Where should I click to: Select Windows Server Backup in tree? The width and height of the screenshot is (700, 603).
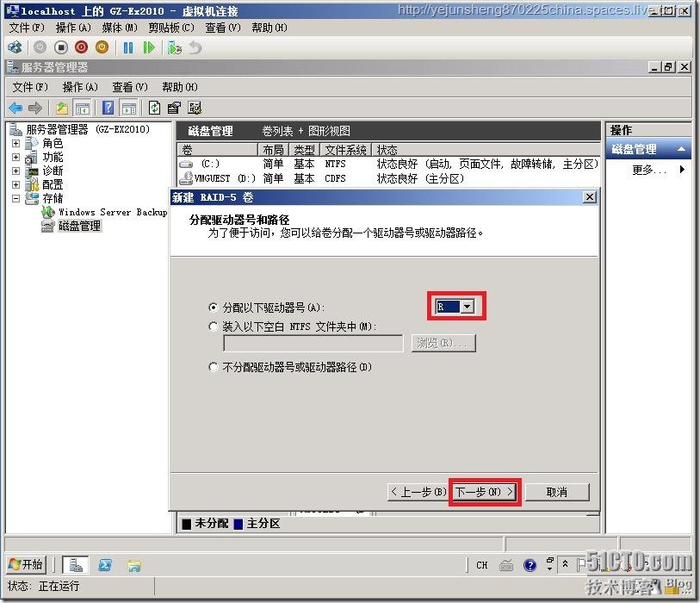pos(113,213)
